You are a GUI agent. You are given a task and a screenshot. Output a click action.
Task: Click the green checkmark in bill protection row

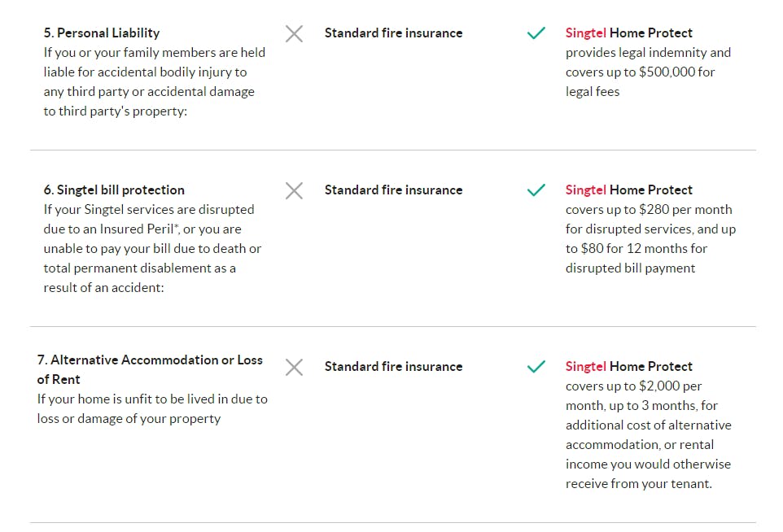point(536,190)
